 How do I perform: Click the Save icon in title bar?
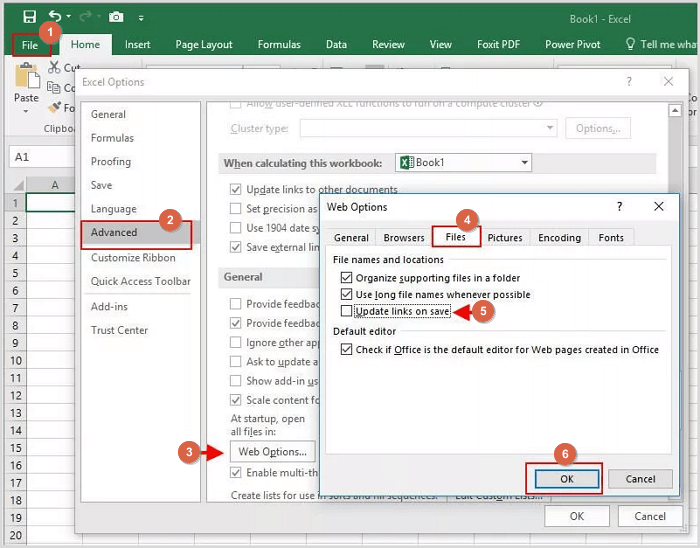pos(29,17)
